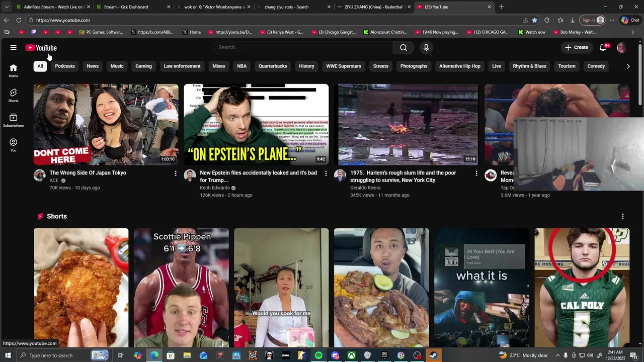Open YouTube notifications bell
Viewport: 644px width, 362px height.
603,47
